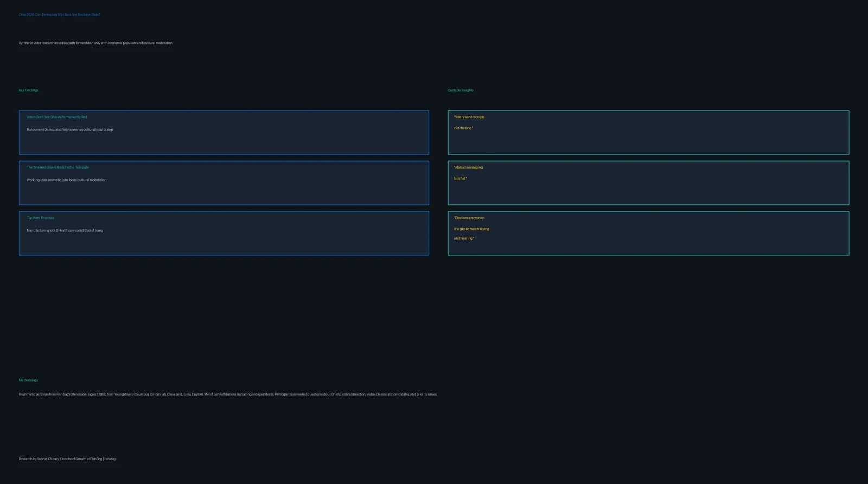Click the quote line "and hearing."
The image size is (868, 484).
pos(464,238)
